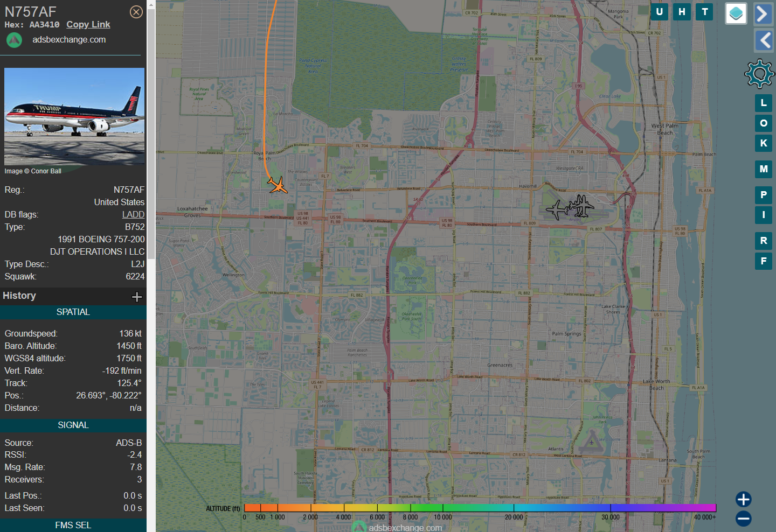Screen dimensions: 776x532
Task: Click the altitude color legend bar
Action: (480, 507)
